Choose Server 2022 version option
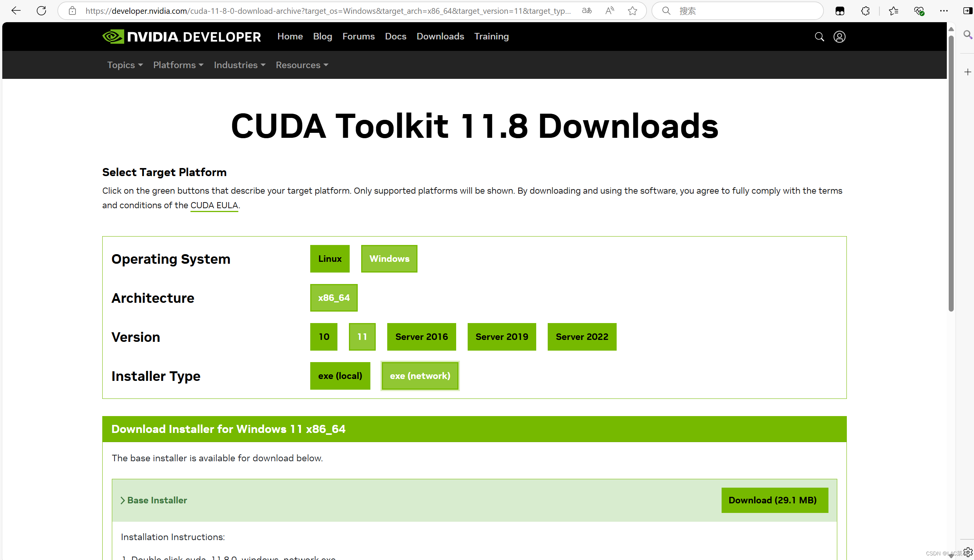Screen dimensions: 974x560 (x=581, y=337)
